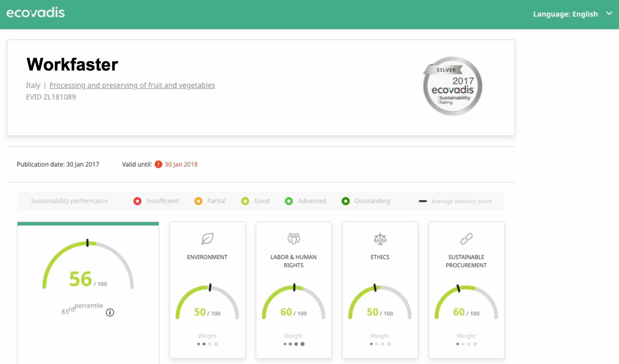Select the Sustainable Procurement chain-link icon
Image resolution: width=619 pixels, height=364 pixels.
click(466, 239)
